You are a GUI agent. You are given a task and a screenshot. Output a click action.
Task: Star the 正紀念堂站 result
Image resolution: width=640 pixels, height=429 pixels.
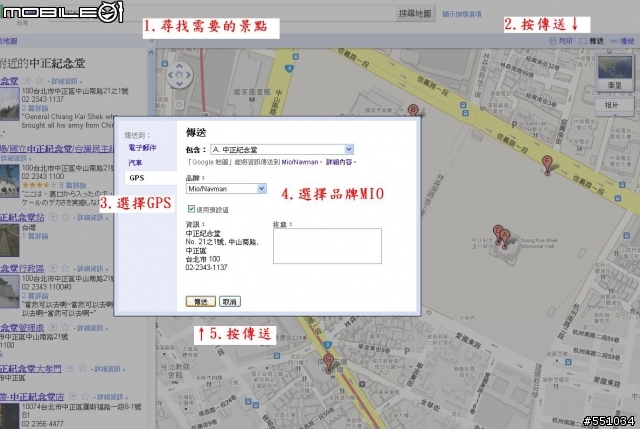65,217
